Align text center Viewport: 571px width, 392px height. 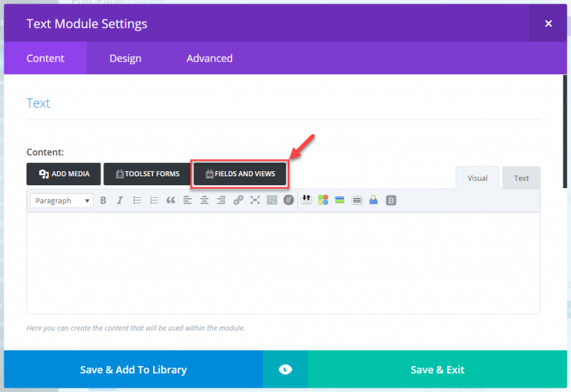[204, 200]
